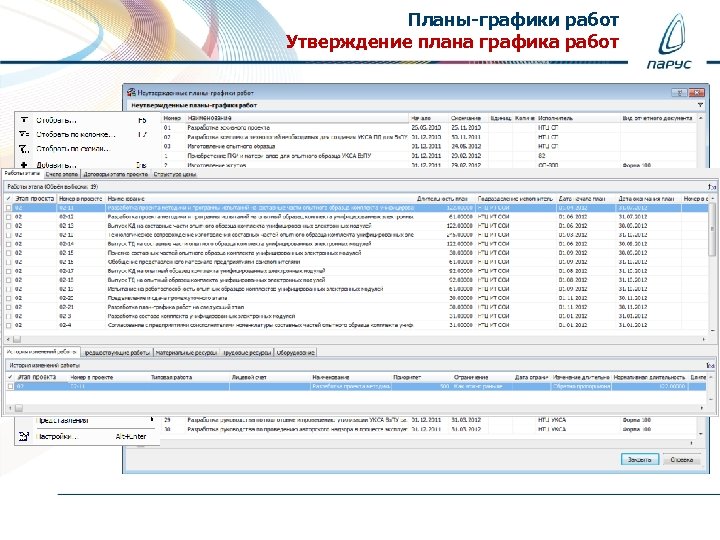Sort by the Этап проекта column in the works table
Screen dimensions: 720x540
[x=35, y=199]
